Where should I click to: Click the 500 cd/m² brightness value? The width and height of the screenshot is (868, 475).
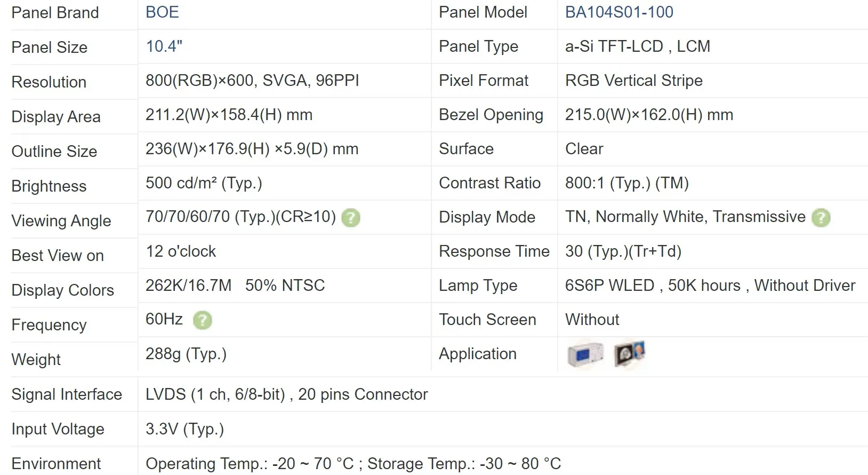click(x=204, y=183)
